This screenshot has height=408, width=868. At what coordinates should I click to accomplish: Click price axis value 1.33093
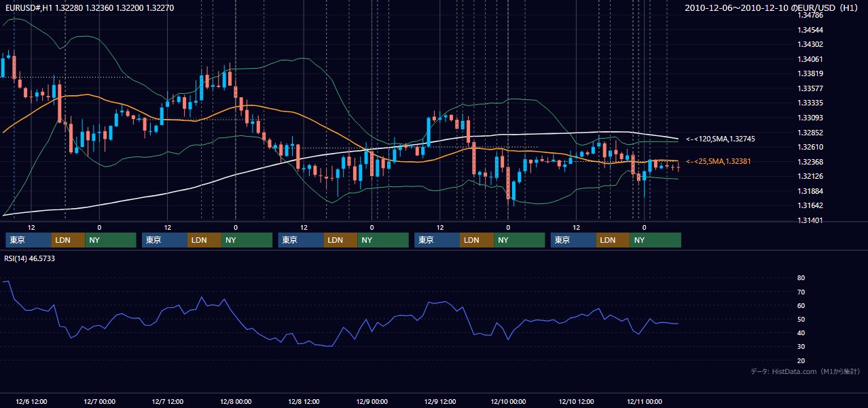coord(810,118)
